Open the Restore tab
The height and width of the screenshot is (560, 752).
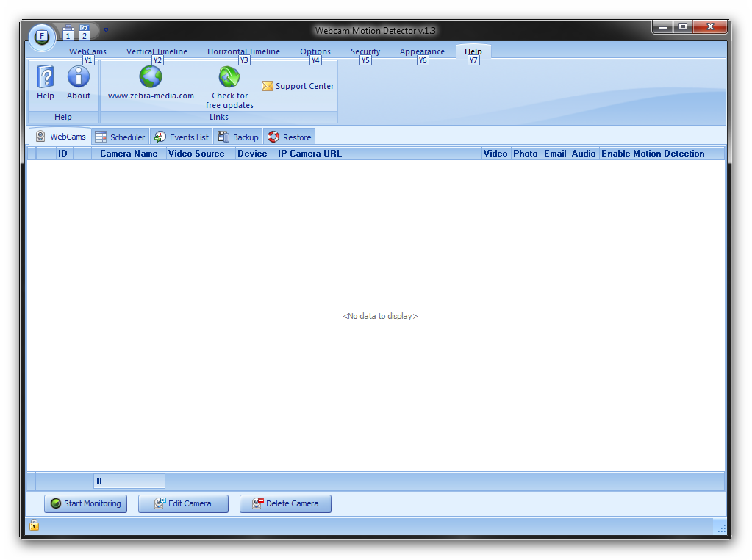(x=290, y=137)
